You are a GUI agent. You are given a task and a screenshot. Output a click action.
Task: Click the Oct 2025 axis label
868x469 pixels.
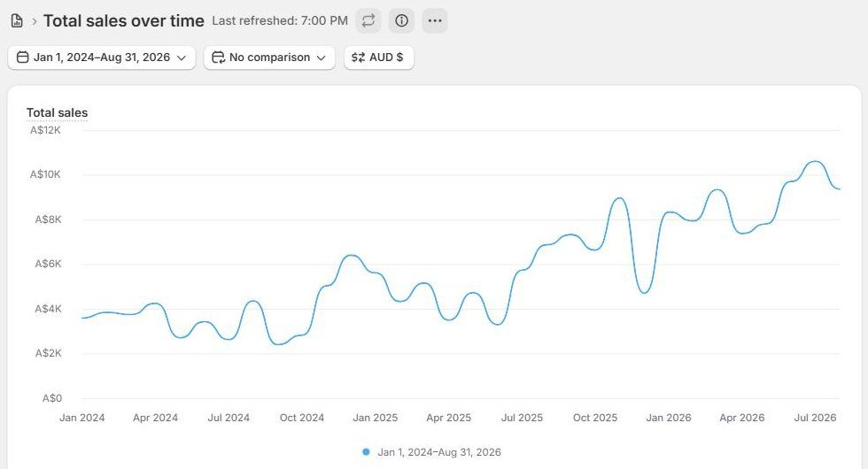point(595,418)
